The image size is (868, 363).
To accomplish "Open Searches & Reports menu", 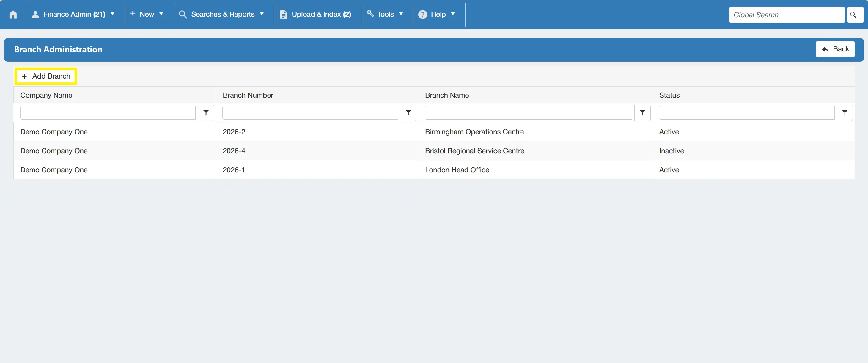I will point(222,15).
